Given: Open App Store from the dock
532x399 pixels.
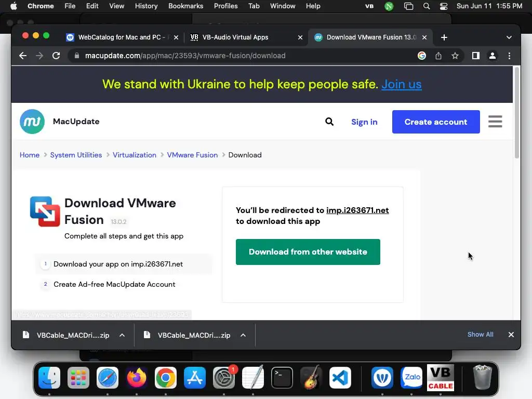Looking at the screenshot, I should [195, 377].
